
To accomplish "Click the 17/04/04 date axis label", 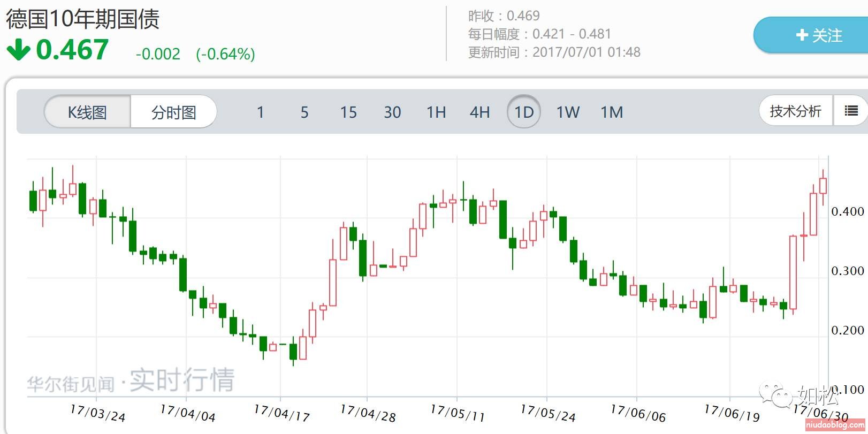I will tap(188, 413).
